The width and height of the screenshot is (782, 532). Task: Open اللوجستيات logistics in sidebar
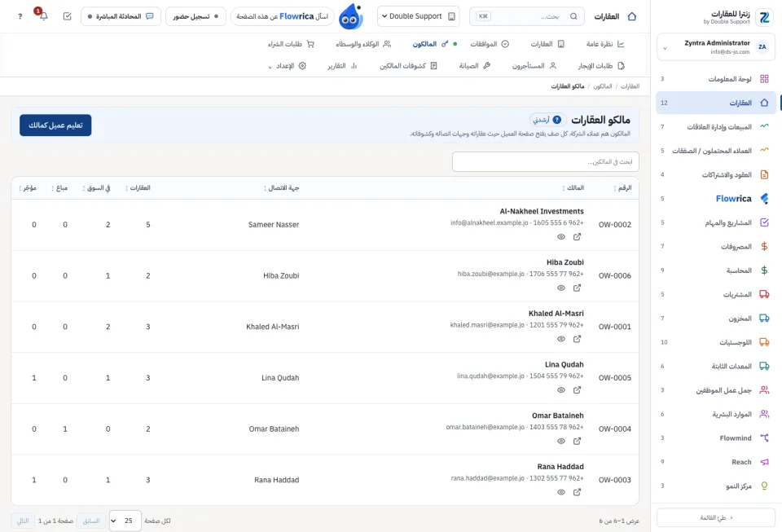click(716, 342)
